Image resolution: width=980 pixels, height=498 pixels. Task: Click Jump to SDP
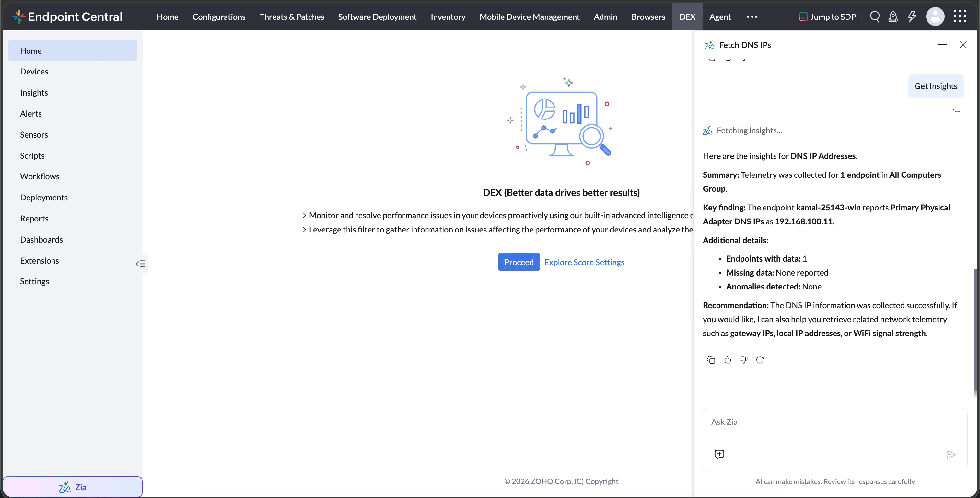point(827,17)
